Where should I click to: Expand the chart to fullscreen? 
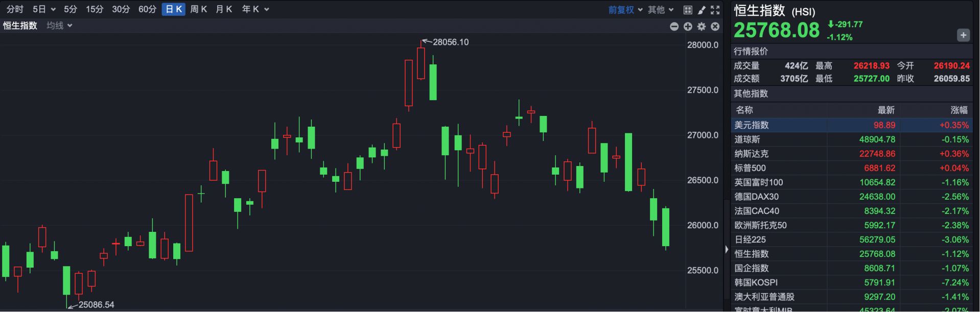tap(715, 10)
